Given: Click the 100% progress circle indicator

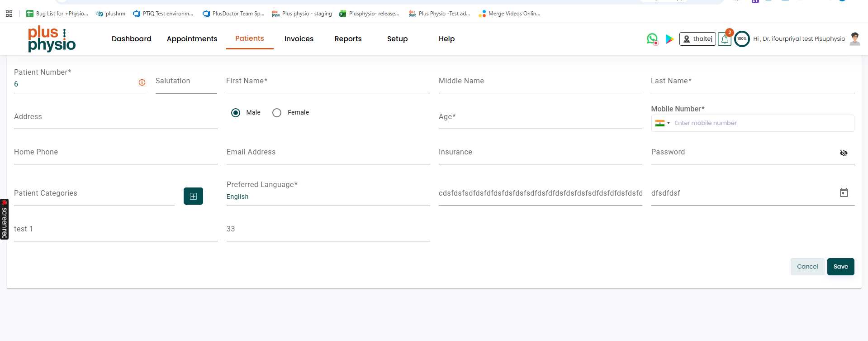Looking at the screenshot, I should (742, 39).
